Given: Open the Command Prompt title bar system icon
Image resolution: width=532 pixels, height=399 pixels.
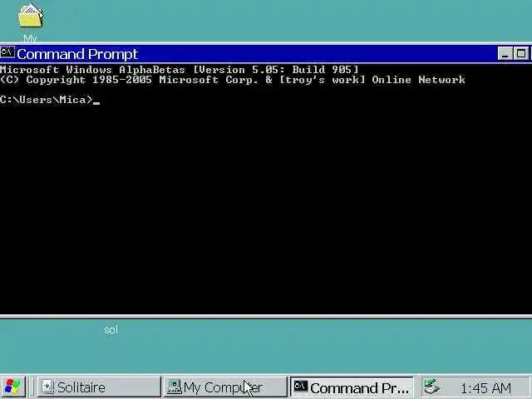Looking at the screenshot, I should click(x=7, y=53).
